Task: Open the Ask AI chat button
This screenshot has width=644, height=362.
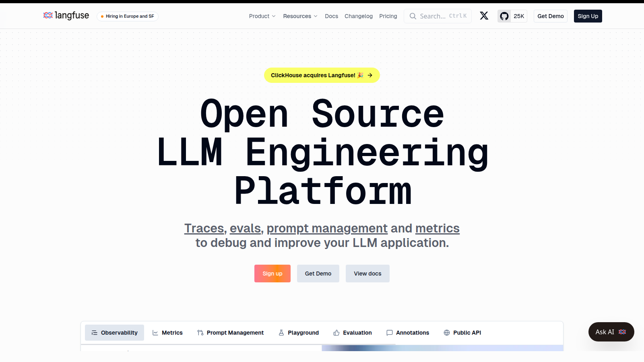Action: coord(611,332)
